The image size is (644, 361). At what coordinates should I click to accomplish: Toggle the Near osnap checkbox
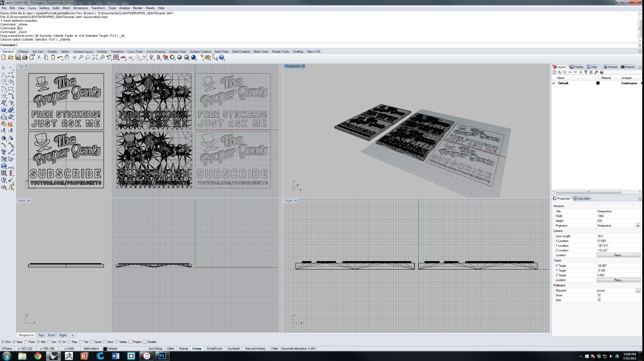tap(14, 342)
